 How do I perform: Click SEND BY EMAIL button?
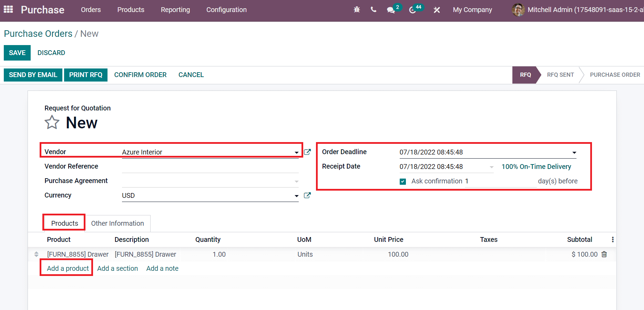(x=33, y=75)
